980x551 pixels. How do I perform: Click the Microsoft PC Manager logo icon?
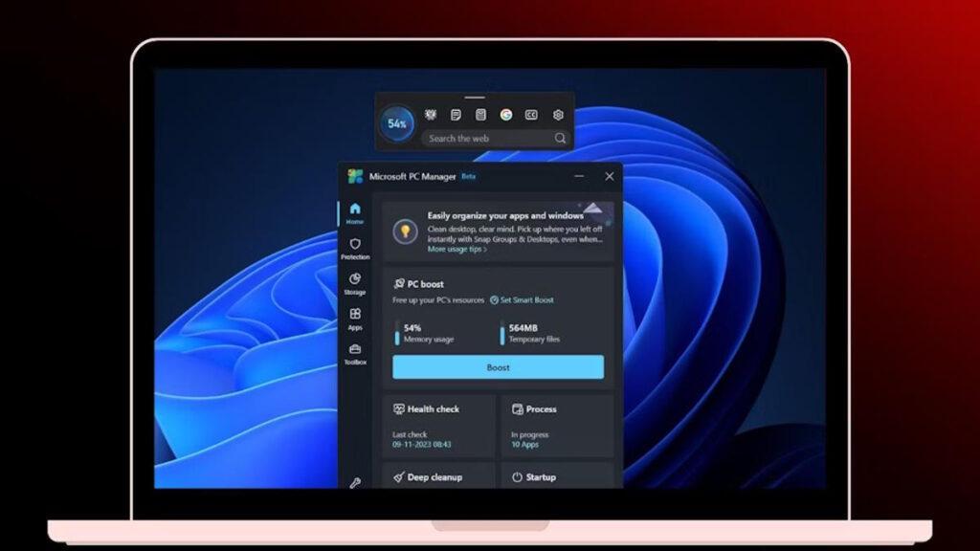click(x=355, y=176)
